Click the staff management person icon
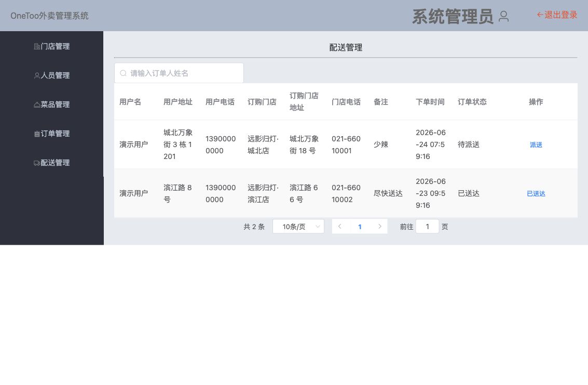Image resolution: width=588 pixels, height=385 pixels. [37, 75]
